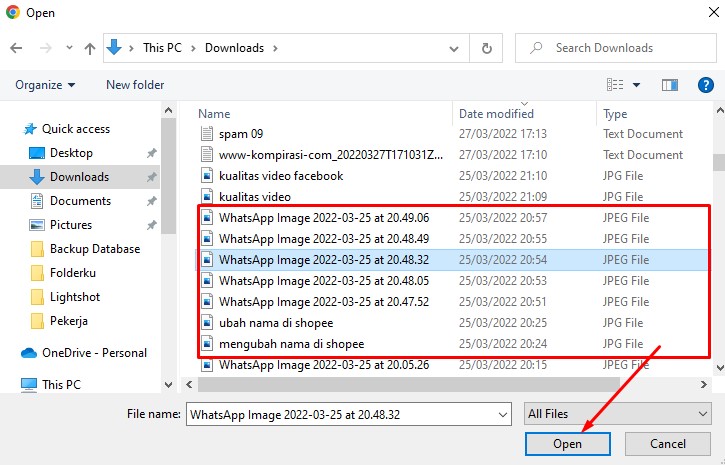Viewport: 725px width, 465px height.
Task: Click New folder in the toolbar
Action: [x=135, y=85]
